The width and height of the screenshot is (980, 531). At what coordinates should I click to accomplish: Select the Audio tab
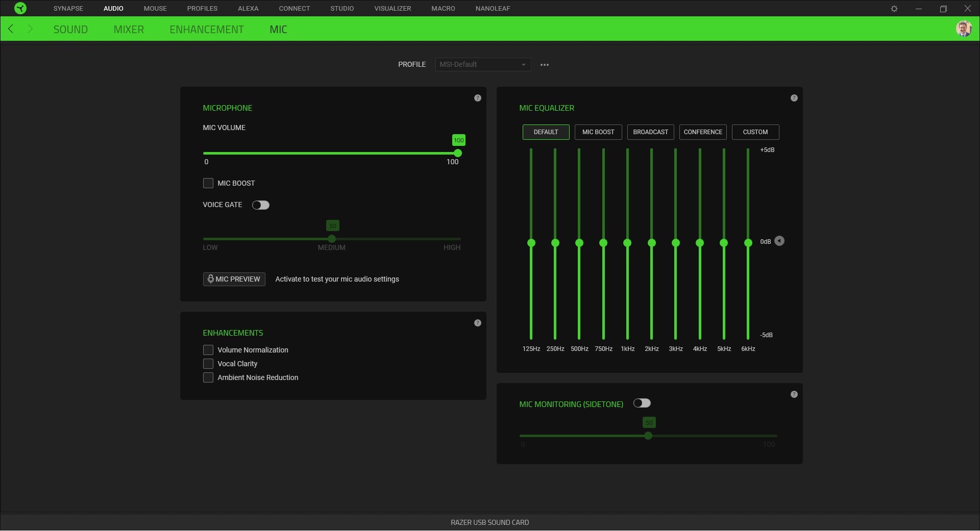tap(113, 9)
